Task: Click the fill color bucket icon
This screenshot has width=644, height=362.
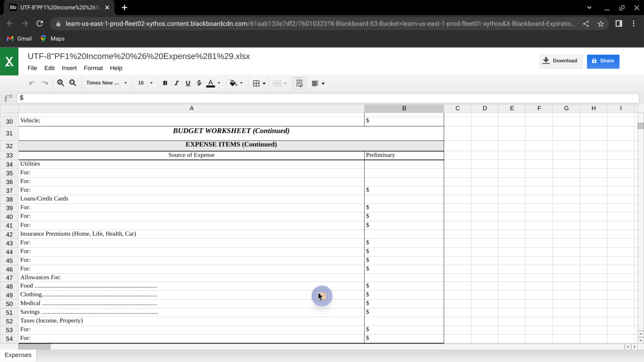Action: 233,83
